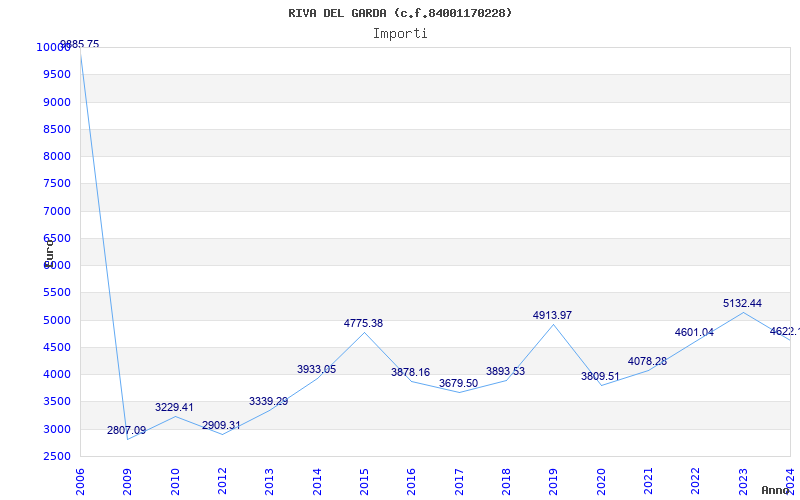Click the x-axis year 2020
The image size is (800, 500).
pyautogui.click(x=601, y=482)
